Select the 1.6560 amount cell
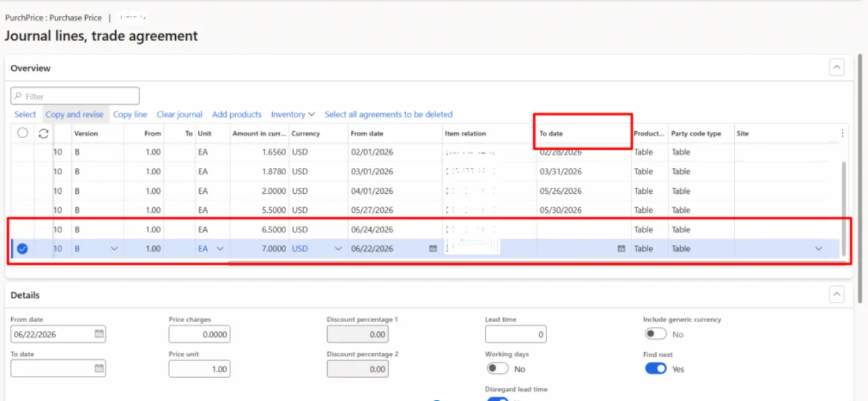Image resolution: width=868 pixels, height=401 pixels. point(260,152)
